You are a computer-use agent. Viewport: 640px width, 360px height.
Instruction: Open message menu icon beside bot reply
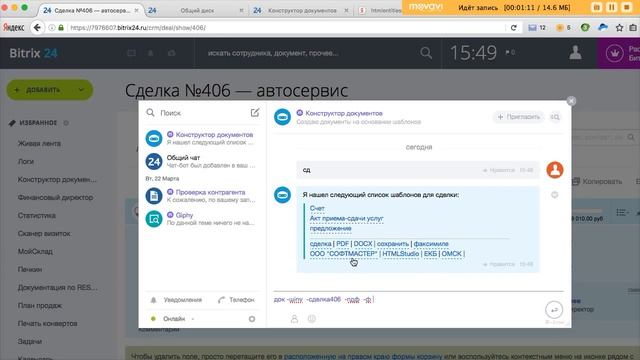pyautogui.click(x=554, y=195)
